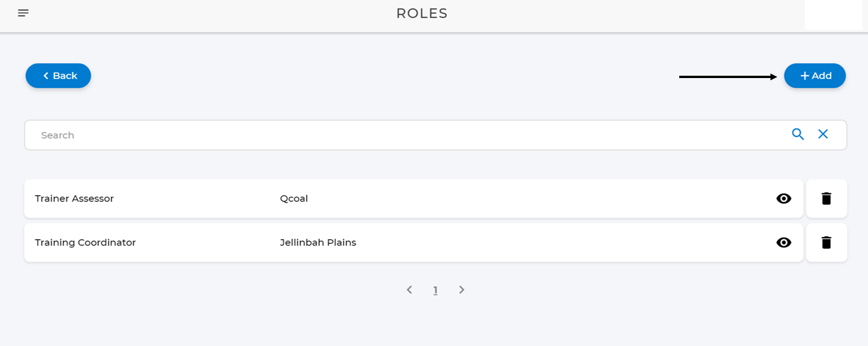This screenshot has height=346, width=868.
Task: Select the Trainer Assessor role name
Action: (x=75, y=199)
